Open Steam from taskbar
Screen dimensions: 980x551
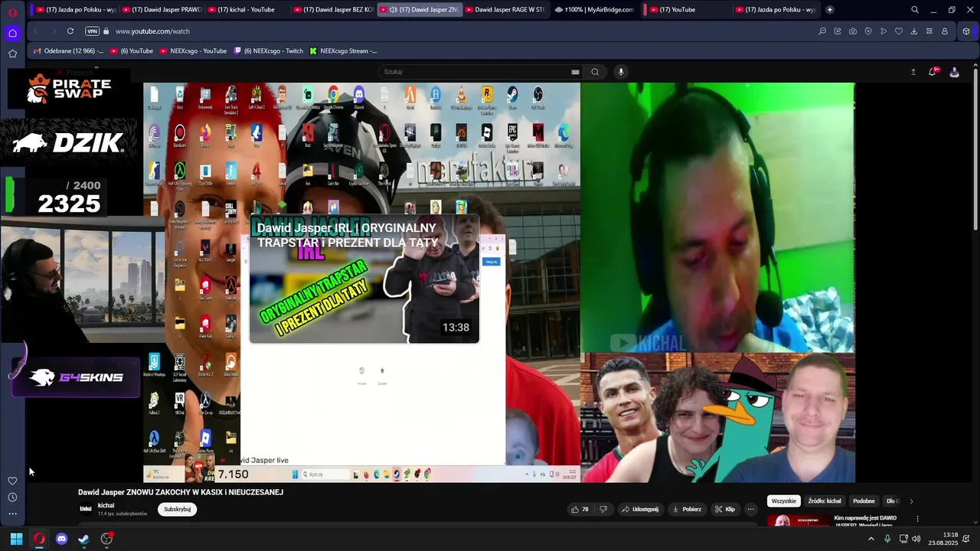[84, 539]
